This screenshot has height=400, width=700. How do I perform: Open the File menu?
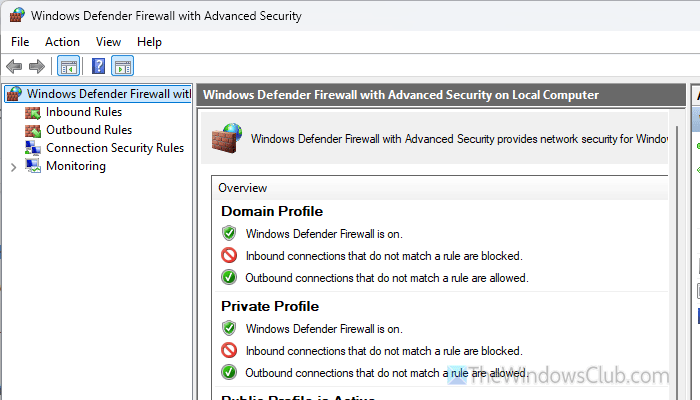click(x=20, y=42)
